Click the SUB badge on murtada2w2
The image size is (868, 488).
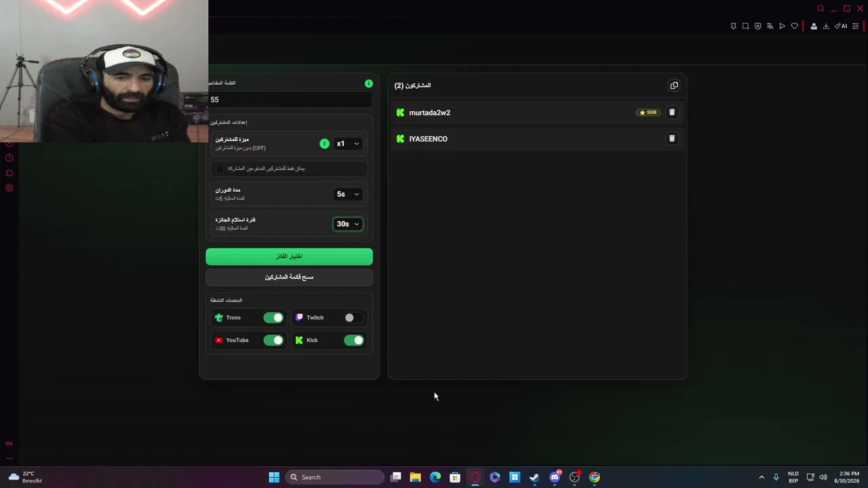(648, 113)
